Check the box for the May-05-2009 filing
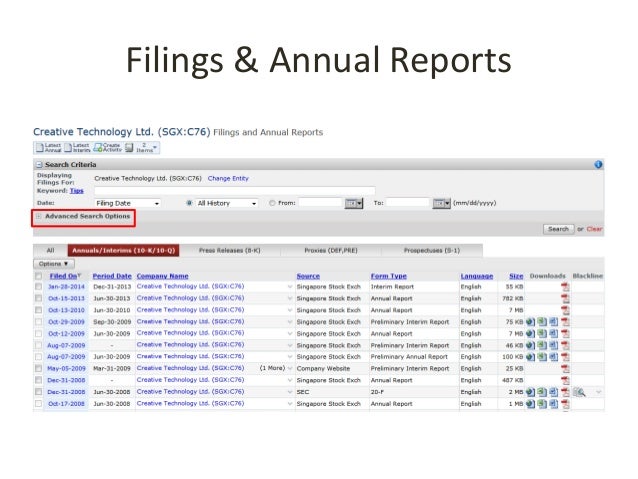 pos(39,369)
